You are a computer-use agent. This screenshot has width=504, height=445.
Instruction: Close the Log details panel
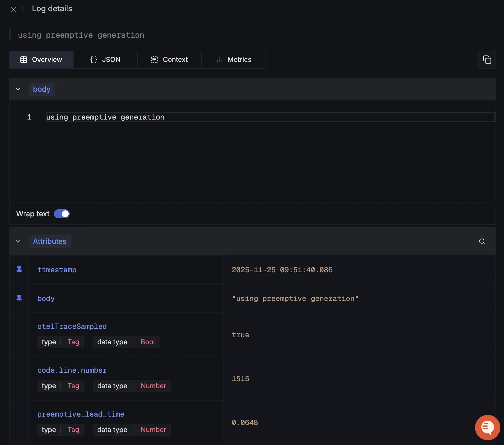pos(13,9)
